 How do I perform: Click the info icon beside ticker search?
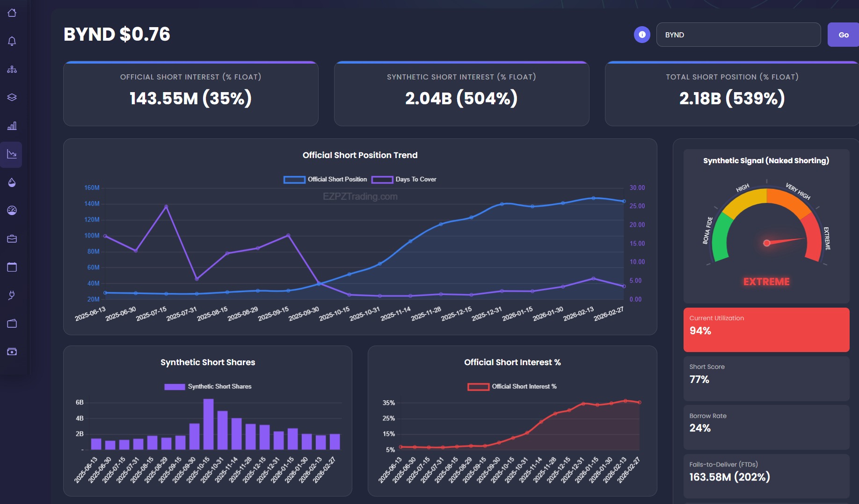point(642,35)
